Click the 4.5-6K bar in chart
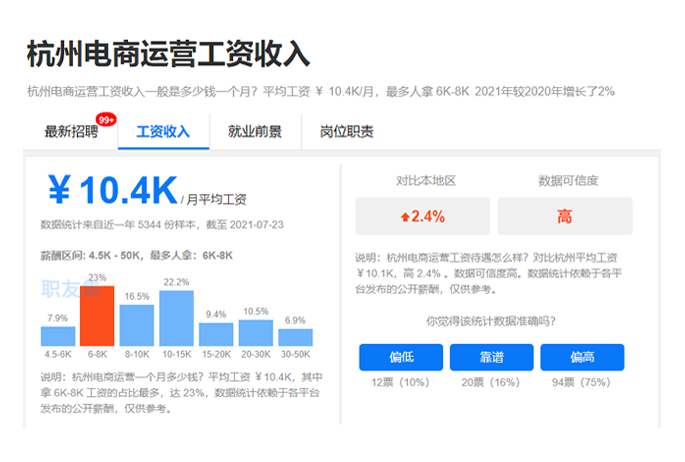The height and width of the screenshot is (462, 685). 58,337
